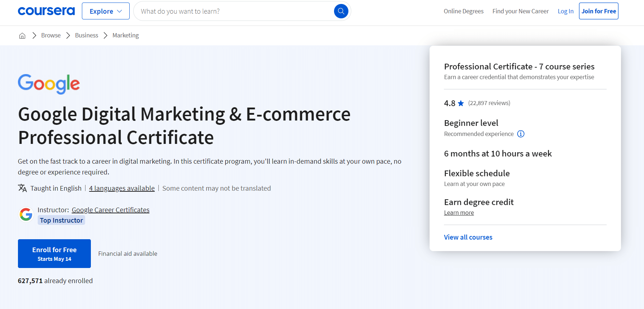Expand the 4 languages available list
644x309 pixels.
122,188
